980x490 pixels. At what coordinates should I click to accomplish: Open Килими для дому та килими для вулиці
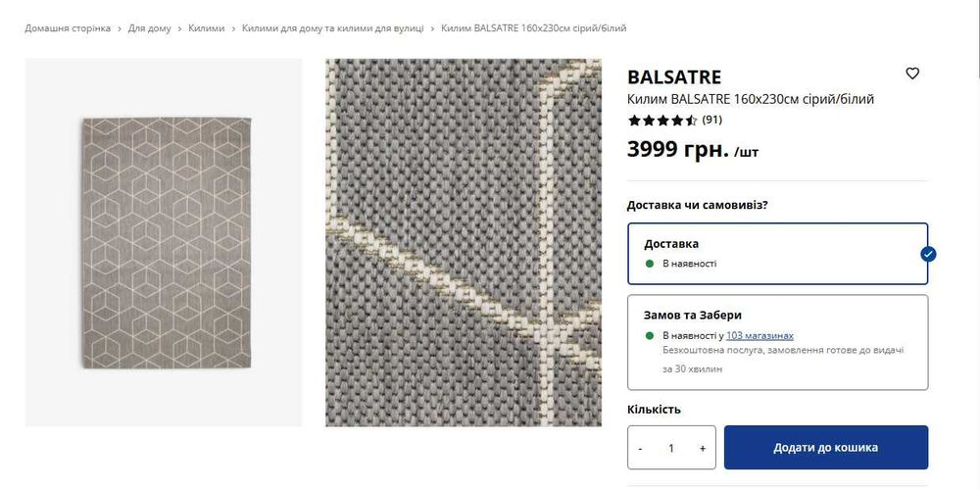coord(332,28)
